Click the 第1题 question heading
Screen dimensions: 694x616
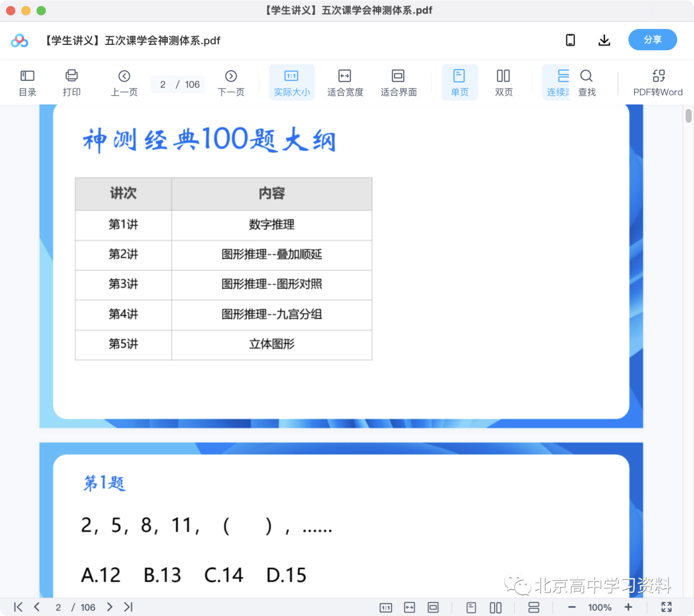(x=105, y=483)
